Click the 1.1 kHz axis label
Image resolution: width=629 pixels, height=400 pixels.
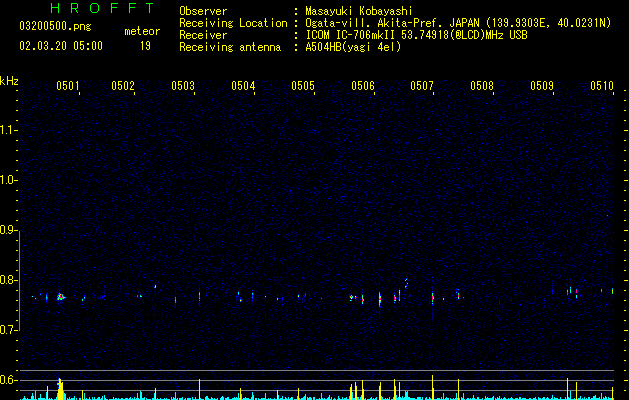tap(9, 130)
